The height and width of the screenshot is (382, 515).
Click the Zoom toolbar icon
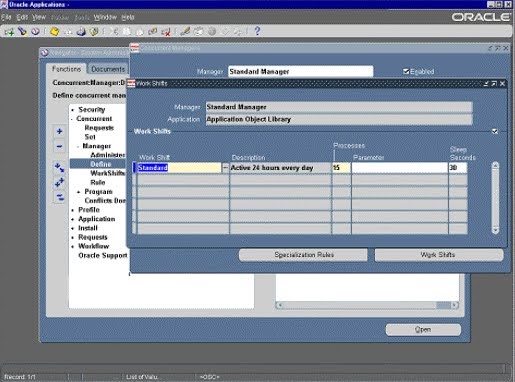[199, 32]
